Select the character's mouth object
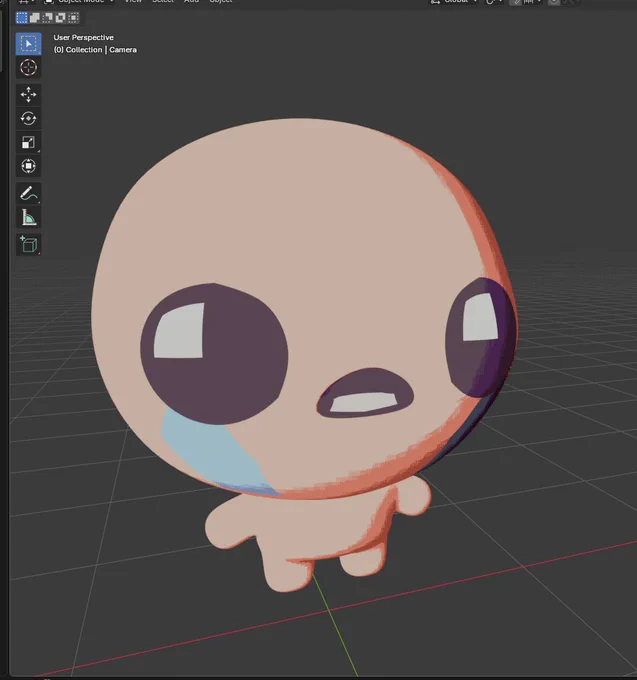The height and width of the screenshot is (680, 637). tap(365, 394)
